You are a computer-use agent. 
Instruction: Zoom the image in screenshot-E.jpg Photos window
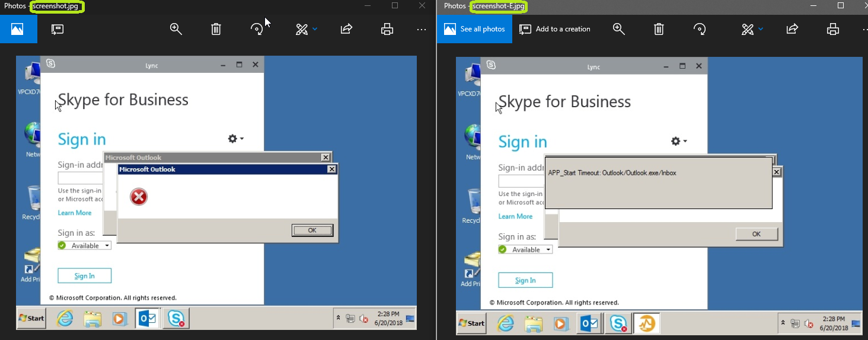point(619,29)
